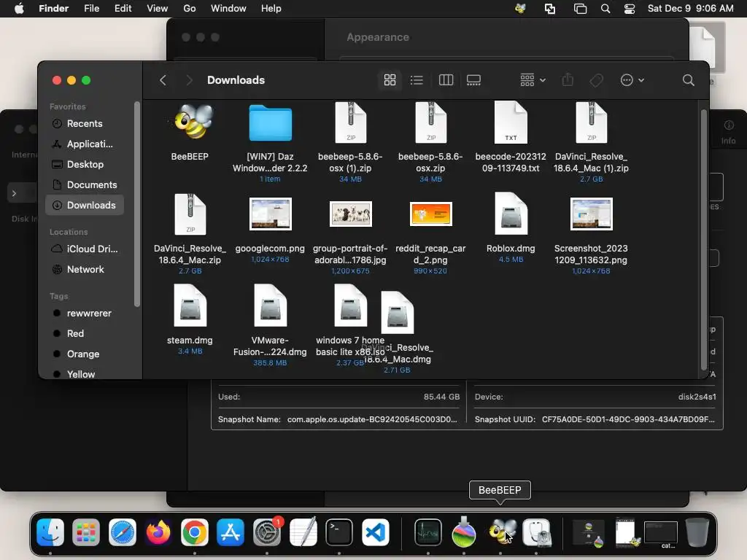Select windows 7 home basic lite iso
This screenshot has width=747, height=560.
[350, 306]
